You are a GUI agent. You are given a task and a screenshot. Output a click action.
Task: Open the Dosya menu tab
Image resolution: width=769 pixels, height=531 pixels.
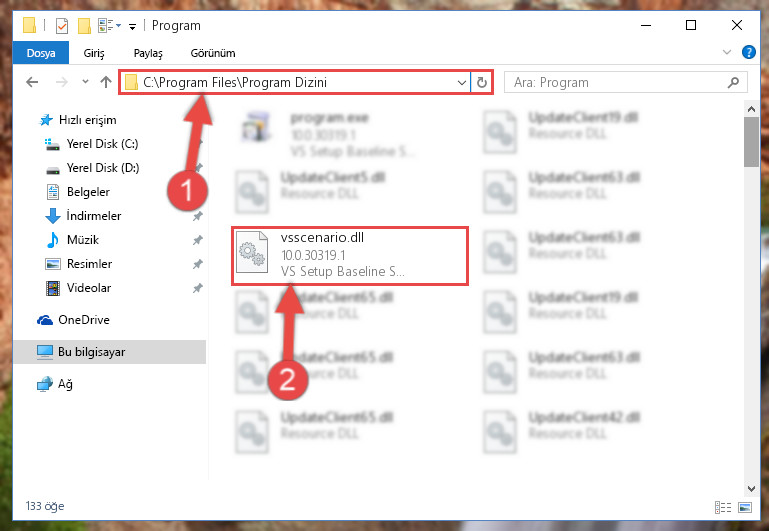coord(41,53)
